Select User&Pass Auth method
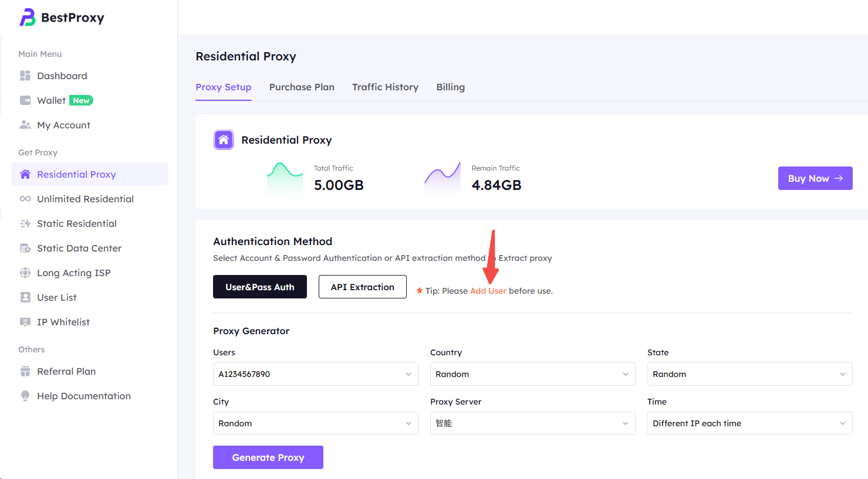This screenshot has width=868, height=479. point(259,287)
